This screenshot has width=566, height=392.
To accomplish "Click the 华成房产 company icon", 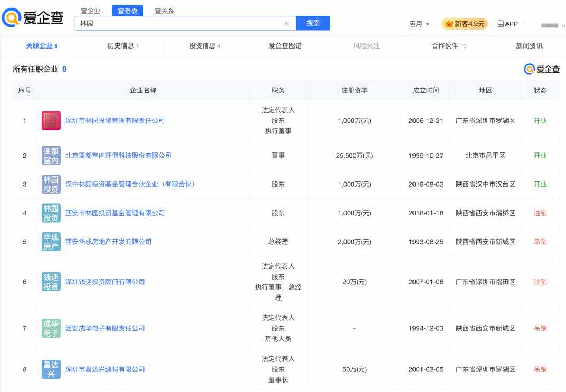I will coord(51,242).
